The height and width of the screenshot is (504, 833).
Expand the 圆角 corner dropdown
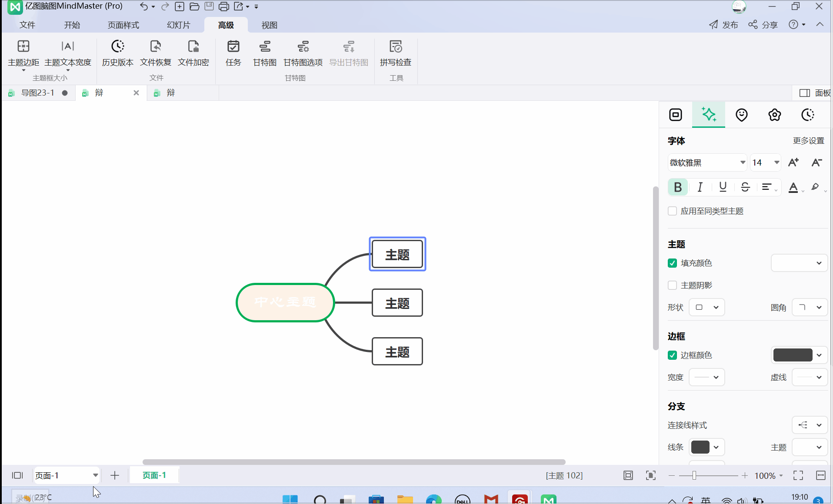click(810, 307)
